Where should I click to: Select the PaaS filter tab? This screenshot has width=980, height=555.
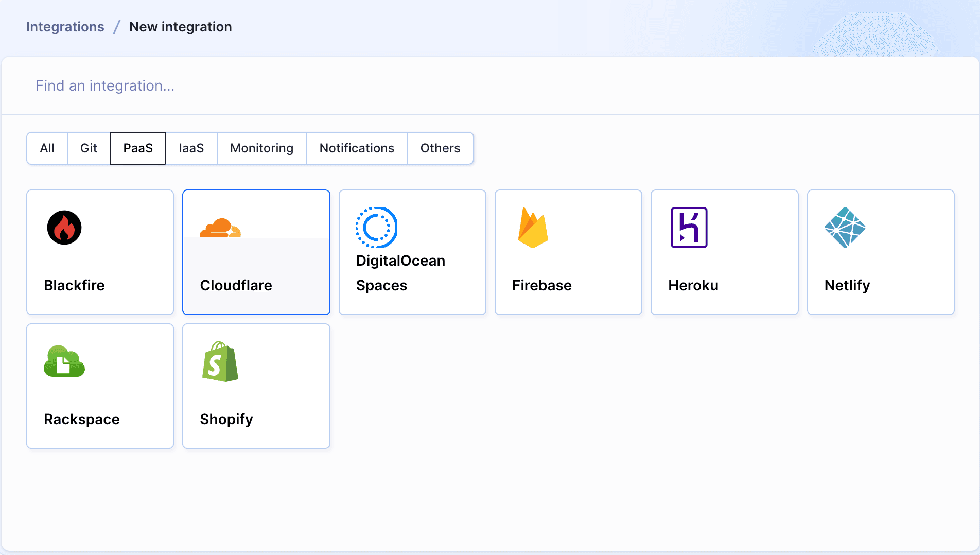138,148
